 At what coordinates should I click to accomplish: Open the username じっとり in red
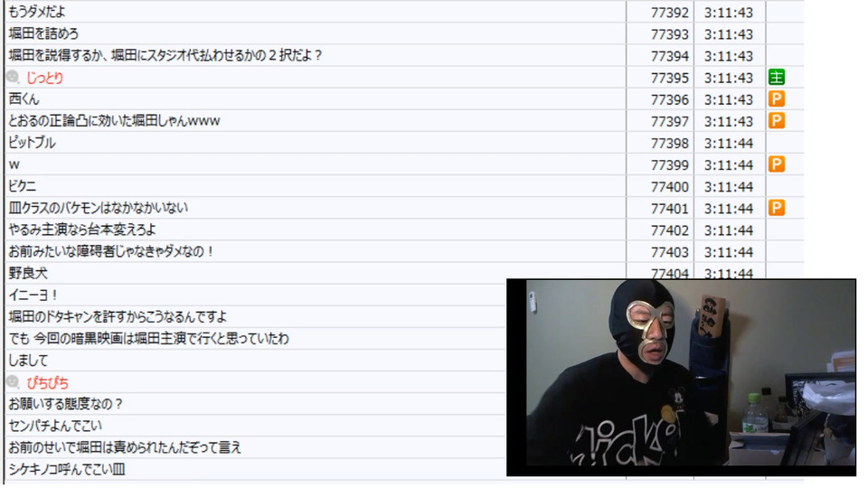(45, 78)
